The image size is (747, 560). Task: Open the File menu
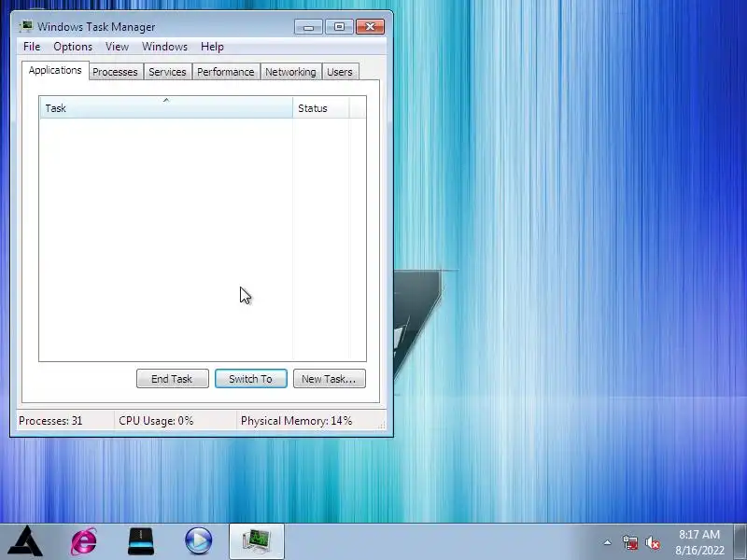[x=32, y=47]
